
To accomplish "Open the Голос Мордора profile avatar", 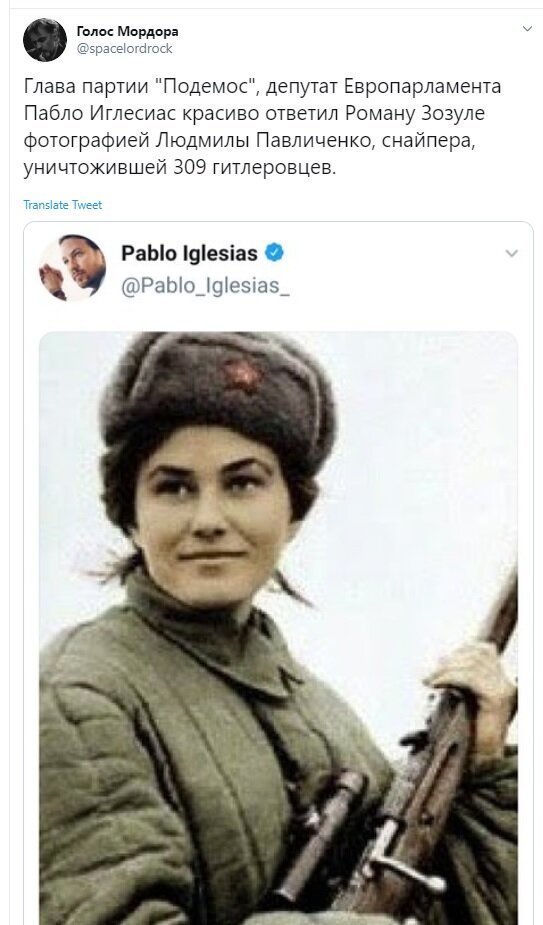I will click(x=45, y=40).
